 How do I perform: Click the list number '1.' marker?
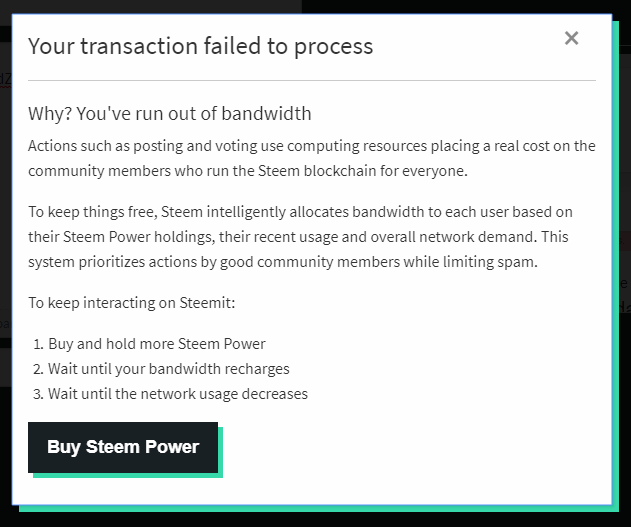pyautogui.click(x=38, y=343)
